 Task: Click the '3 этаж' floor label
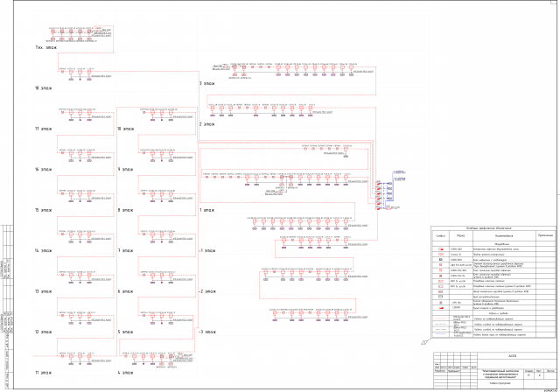206,83
